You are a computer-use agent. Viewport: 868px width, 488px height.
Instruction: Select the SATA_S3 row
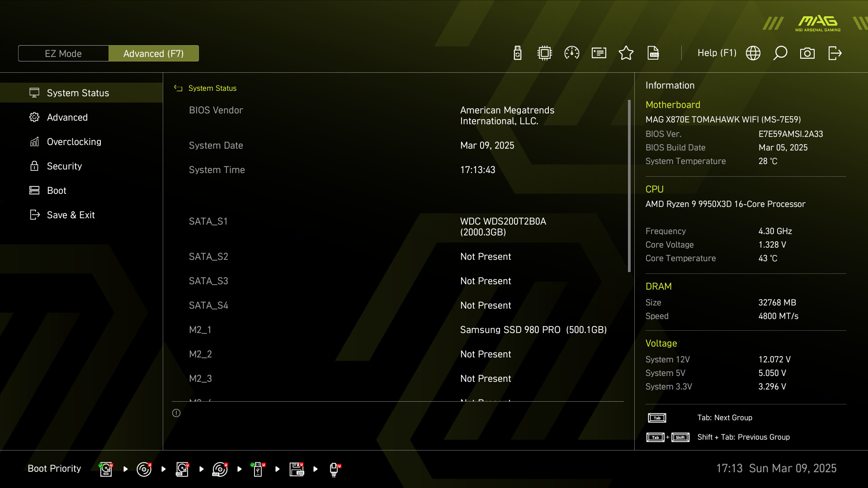point(398,281)
